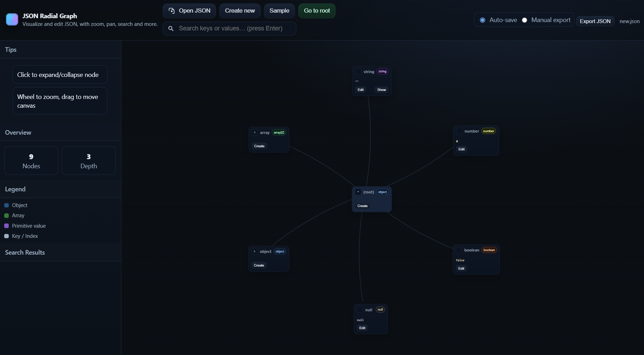Click the number type badge
Image resolution: width=644 pixels, height=355 pixels.
[x=489, y=131]
